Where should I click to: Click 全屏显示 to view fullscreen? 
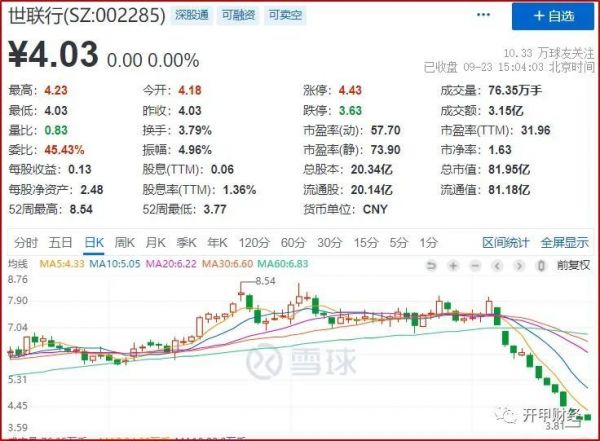[565, 242]
